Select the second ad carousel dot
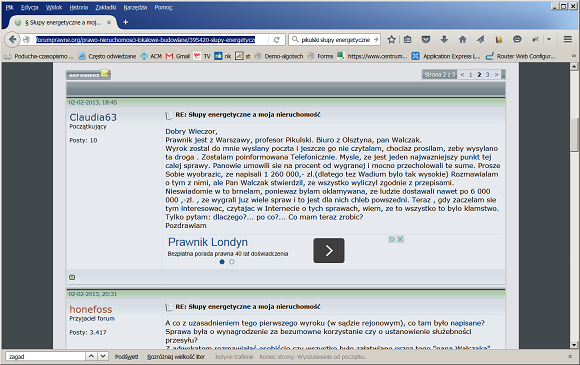The width and height of the screenshot is (580, 365). tap(232, 262)
